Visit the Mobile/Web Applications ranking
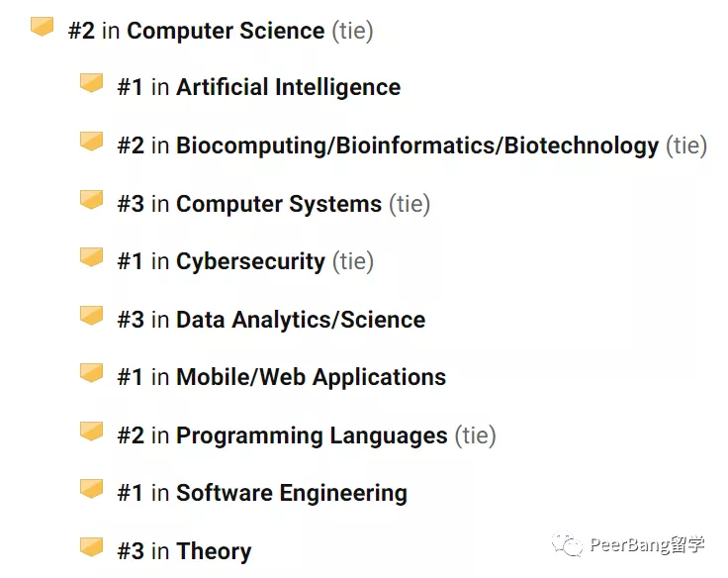This screenshot has height=578, width=728. (x=311, y=377)
